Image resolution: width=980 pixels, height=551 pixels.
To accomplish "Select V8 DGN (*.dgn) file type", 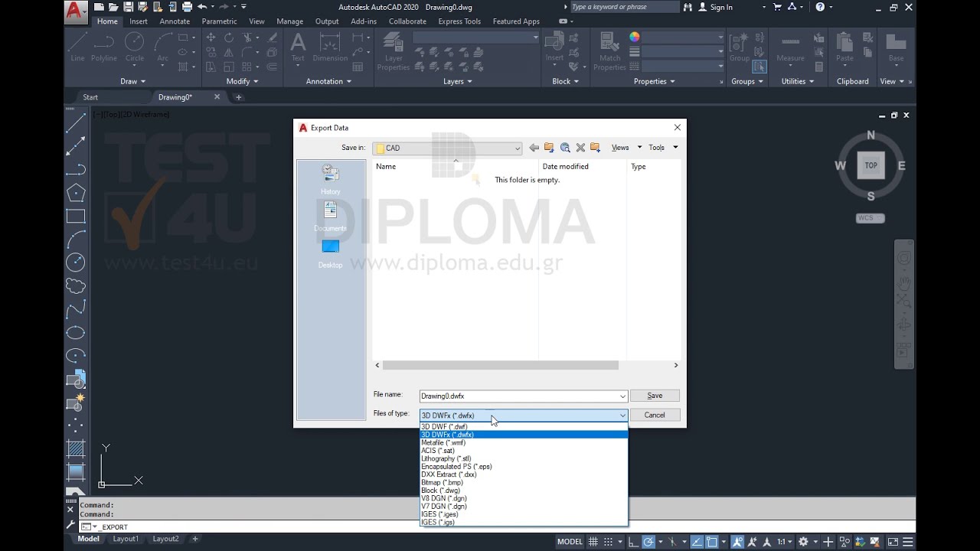I will (x=524, y=498).
